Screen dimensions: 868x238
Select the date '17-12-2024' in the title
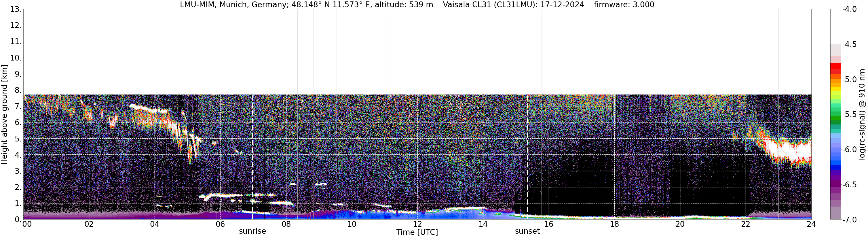click(562, 5)
